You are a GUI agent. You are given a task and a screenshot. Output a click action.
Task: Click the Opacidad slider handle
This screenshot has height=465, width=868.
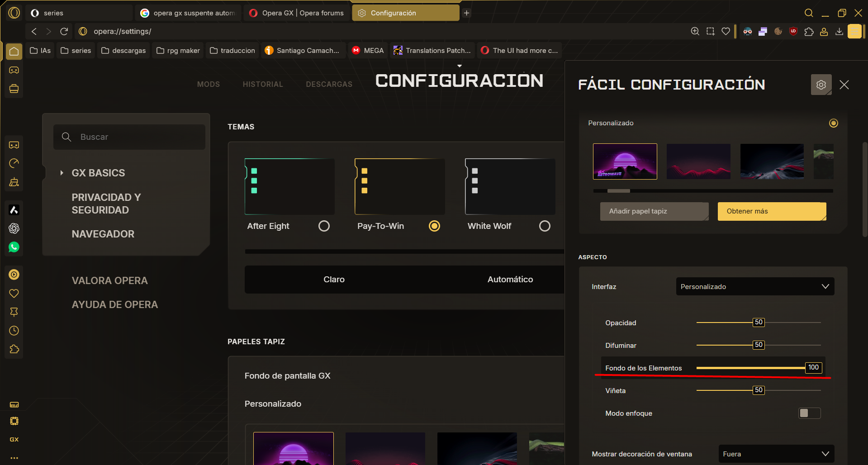pos(759,323)
